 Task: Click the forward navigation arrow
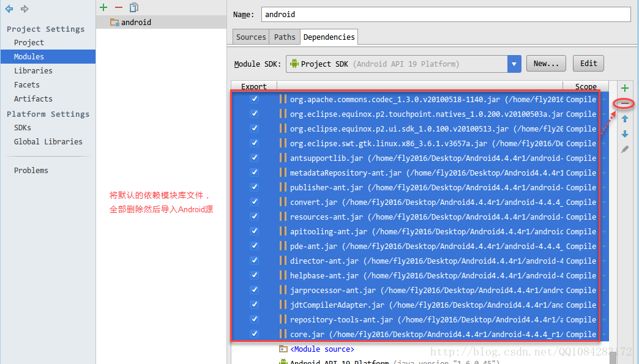[24, 9]
